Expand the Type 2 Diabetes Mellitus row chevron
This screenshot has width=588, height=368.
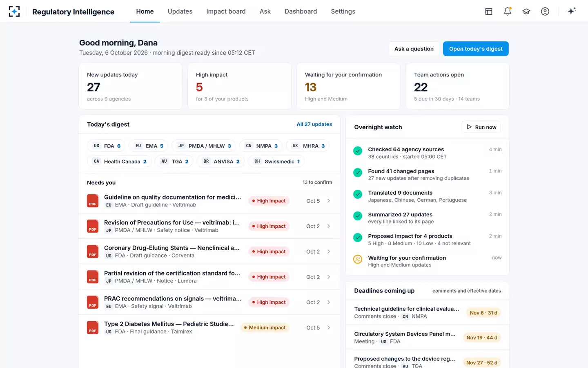click(329, 328)
